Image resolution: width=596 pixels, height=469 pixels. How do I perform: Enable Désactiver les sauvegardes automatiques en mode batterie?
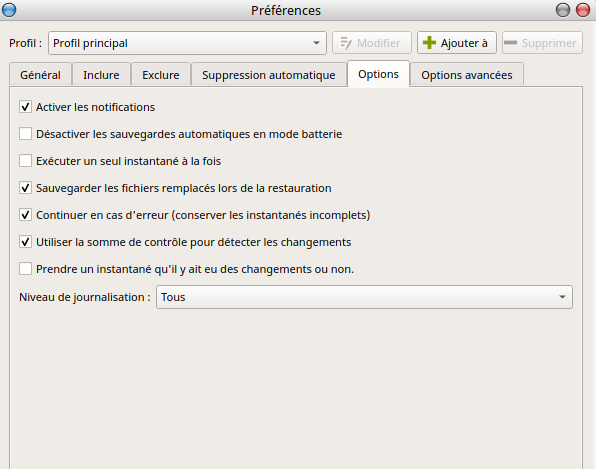pos(25,134)
